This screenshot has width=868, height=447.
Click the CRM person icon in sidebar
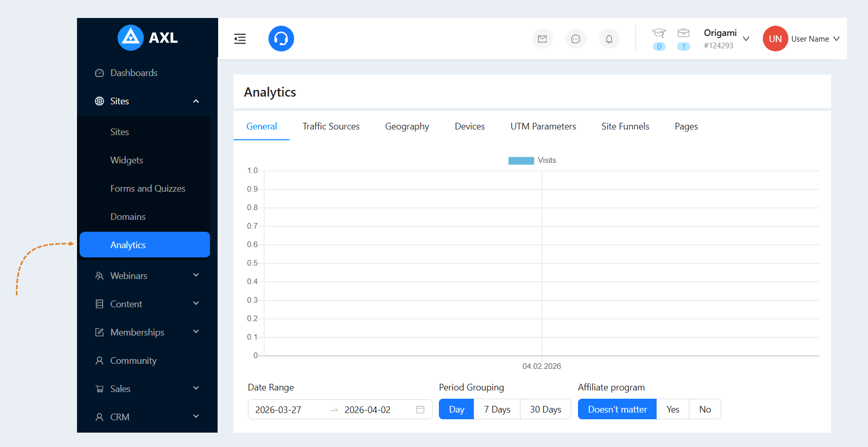[100, 417]
